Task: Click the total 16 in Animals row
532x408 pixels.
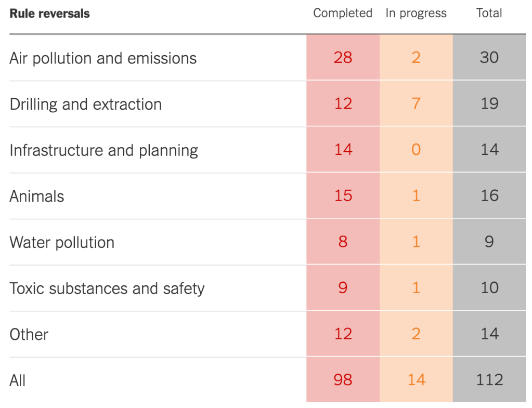Action: click(489, 196)
